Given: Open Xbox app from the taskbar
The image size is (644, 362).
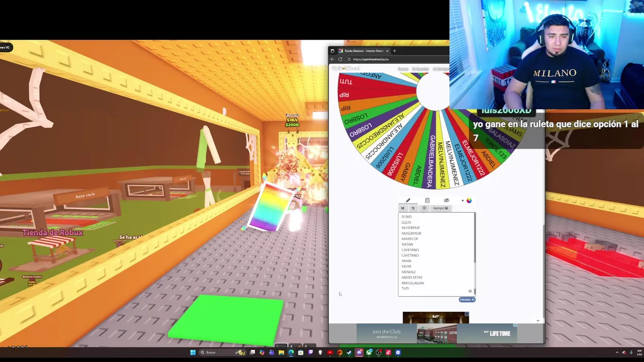Looking at the screenshot, I should tap(369, 352).
